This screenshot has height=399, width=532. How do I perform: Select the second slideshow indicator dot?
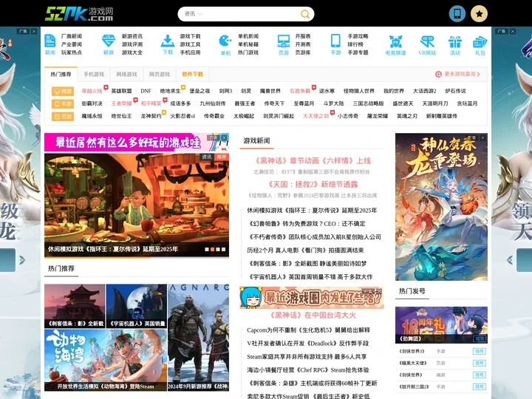tap(212, 249)
